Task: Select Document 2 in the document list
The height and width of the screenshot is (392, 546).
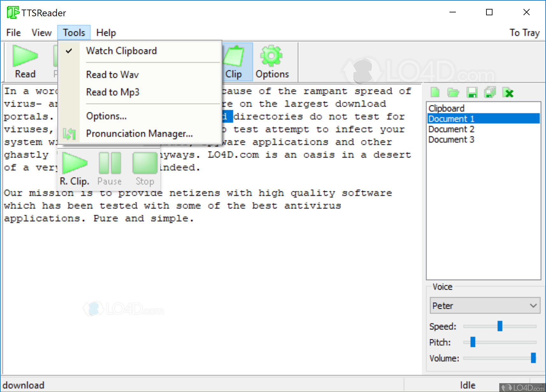Action: (x=451, y=129)
